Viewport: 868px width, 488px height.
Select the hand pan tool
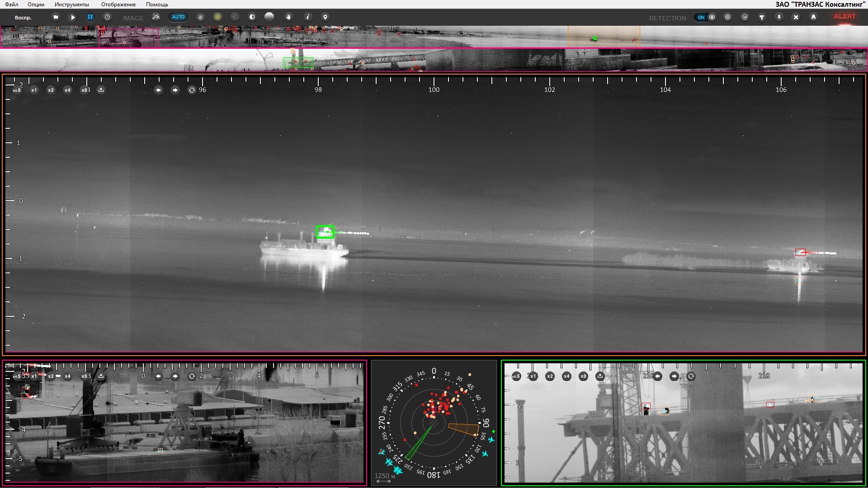[288, 17]
